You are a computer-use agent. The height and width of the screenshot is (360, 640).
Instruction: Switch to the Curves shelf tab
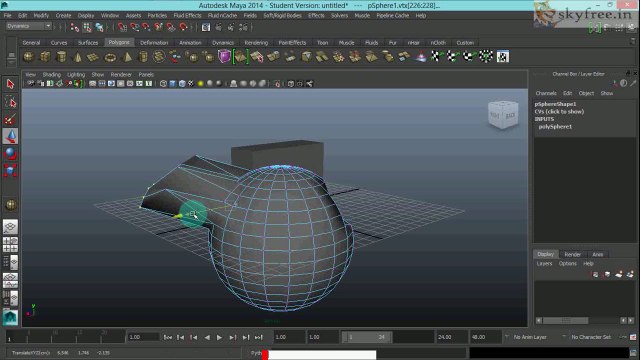(x=59, y=42)
